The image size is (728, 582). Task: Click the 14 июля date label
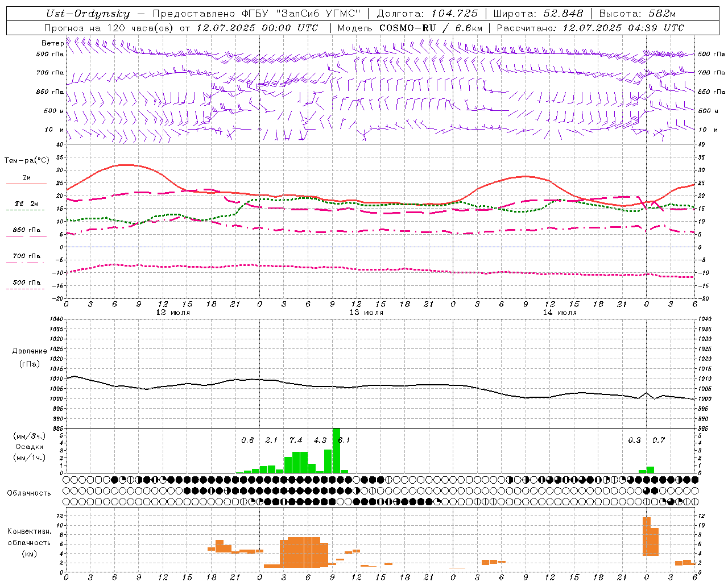tap(560, 313)
